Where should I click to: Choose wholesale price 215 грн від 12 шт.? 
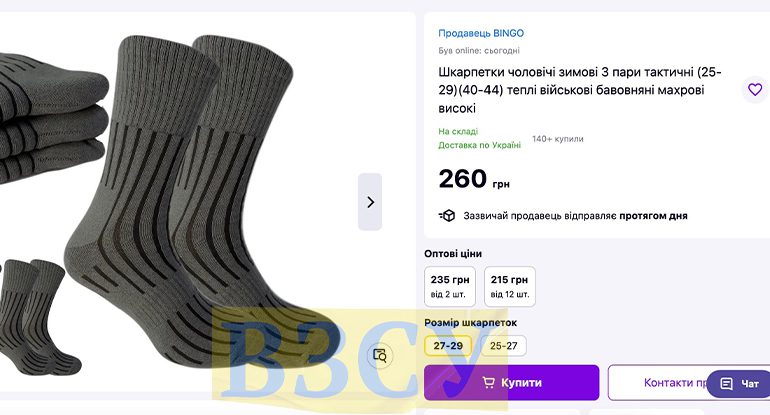pyautogui.click(x=510, y=286)
